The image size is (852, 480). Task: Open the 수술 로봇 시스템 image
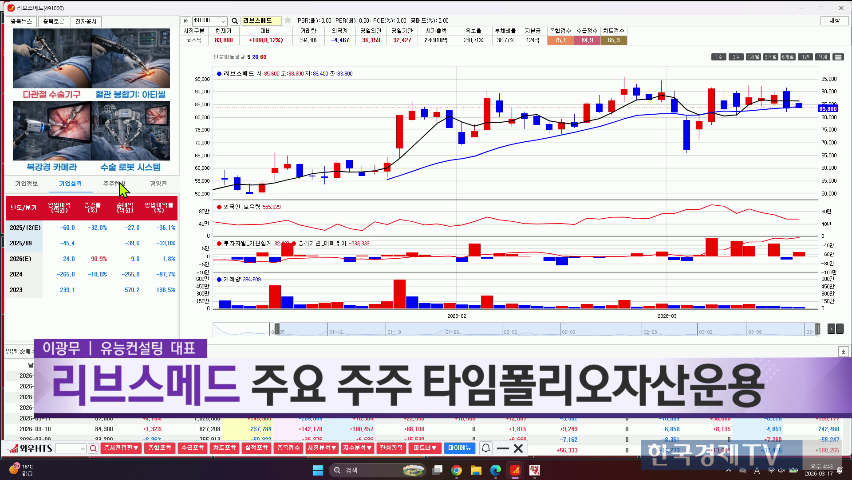[130, 136]
